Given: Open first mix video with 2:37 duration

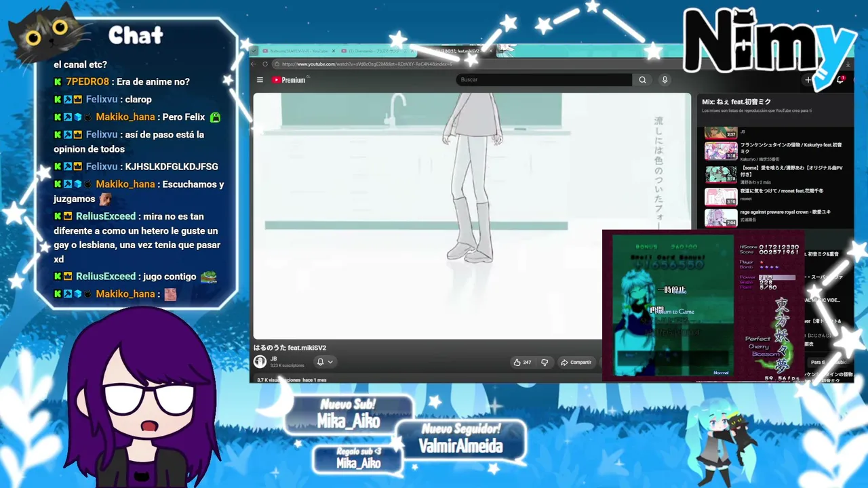Looking at the screenshot, I should tap(721, 132).
